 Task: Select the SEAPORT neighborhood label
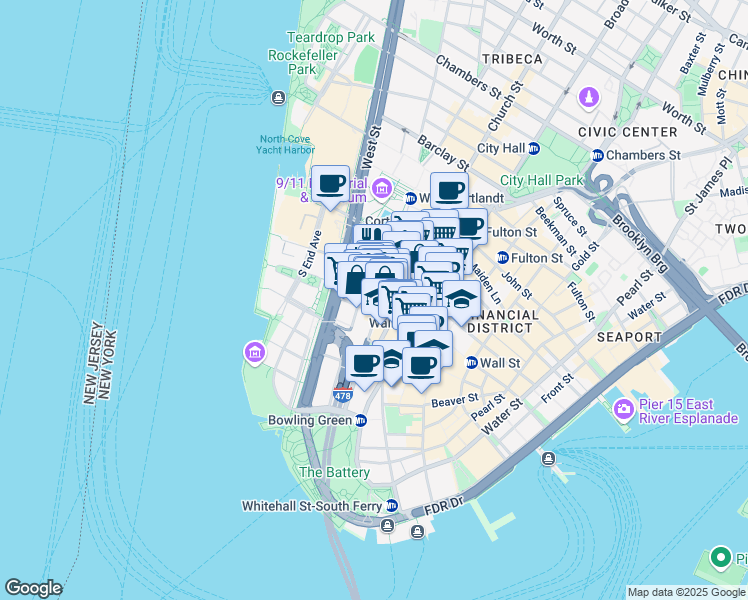[x=629, y=337]
